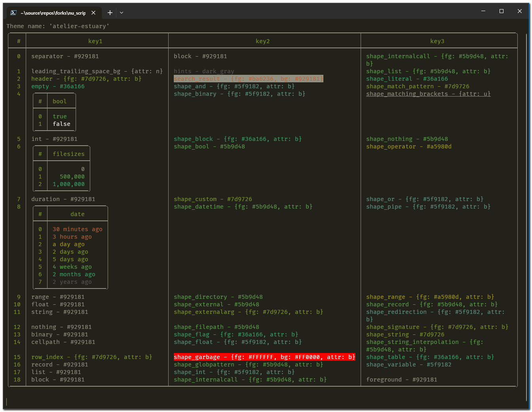Click the '30 minutes ago' date row
This screenshot has width=532, height=412.
pyautogui.click(x=78, y=229)
